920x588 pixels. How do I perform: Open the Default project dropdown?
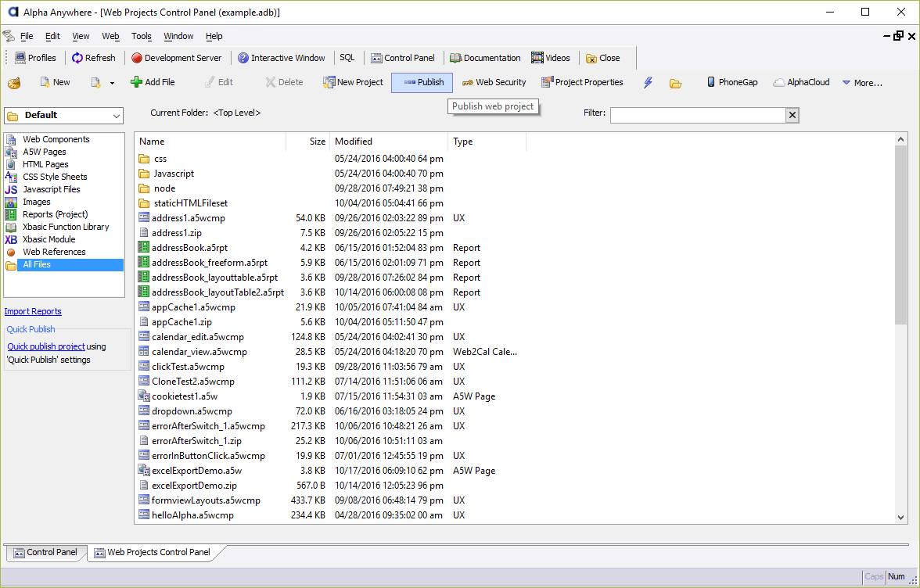pos(64,116)
